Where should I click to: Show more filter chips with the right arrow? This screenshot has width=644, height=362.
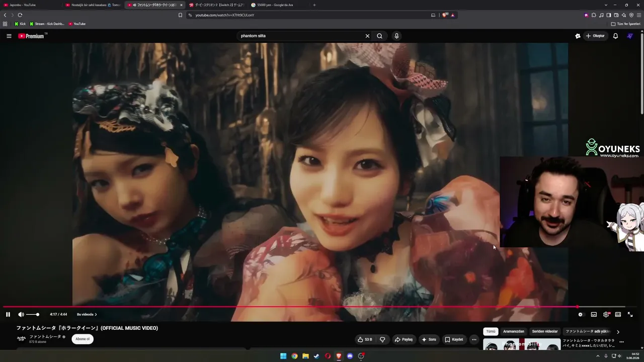click(x=618, y=332)
